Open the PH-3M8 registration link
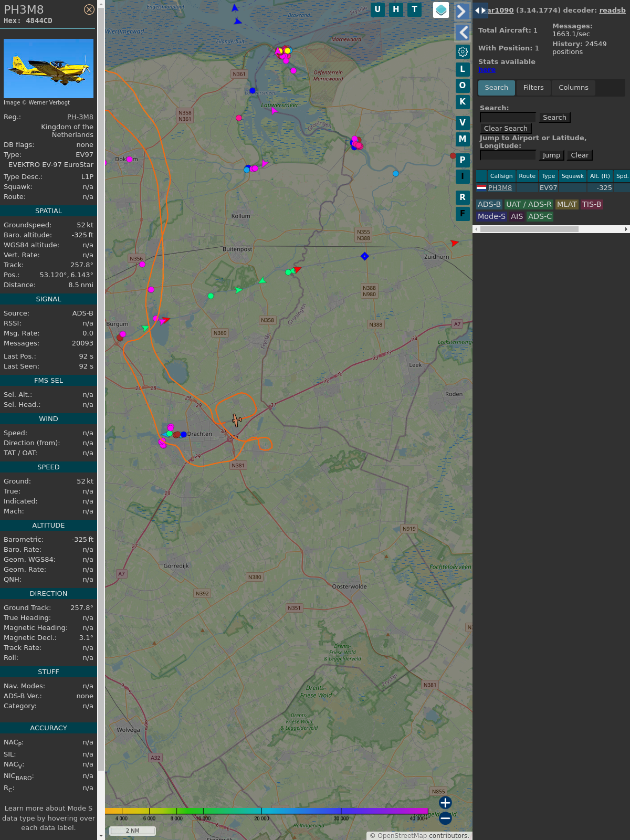 80,117
